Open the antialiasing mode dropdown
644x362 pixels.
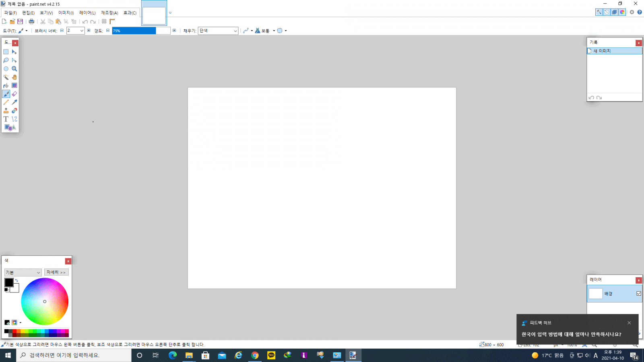[248, 31]
